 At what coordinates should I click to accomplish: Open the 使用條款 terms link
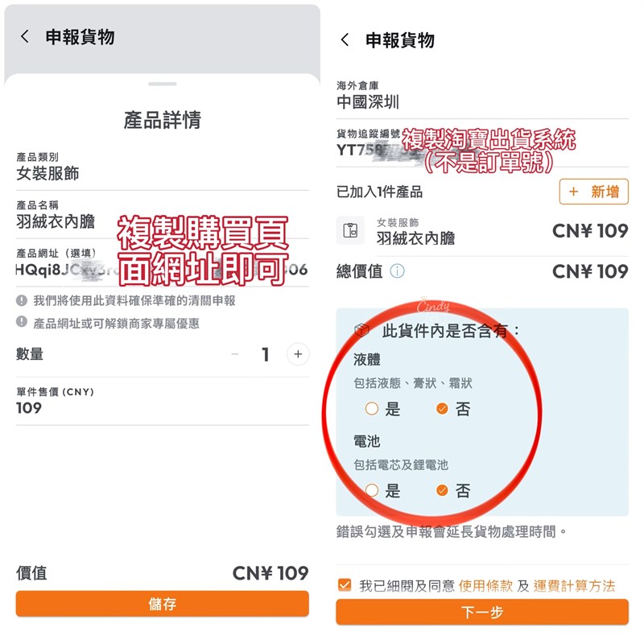tap(485, 586)
